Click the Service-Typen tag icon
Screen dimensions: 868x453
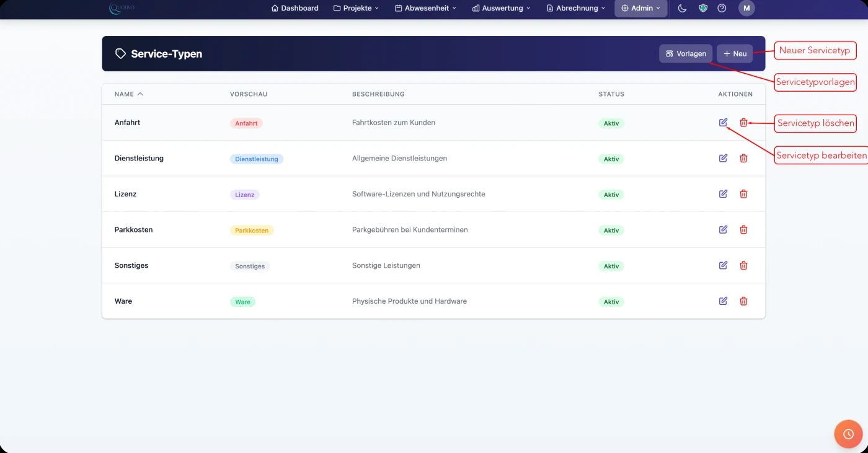pos(120,54)
